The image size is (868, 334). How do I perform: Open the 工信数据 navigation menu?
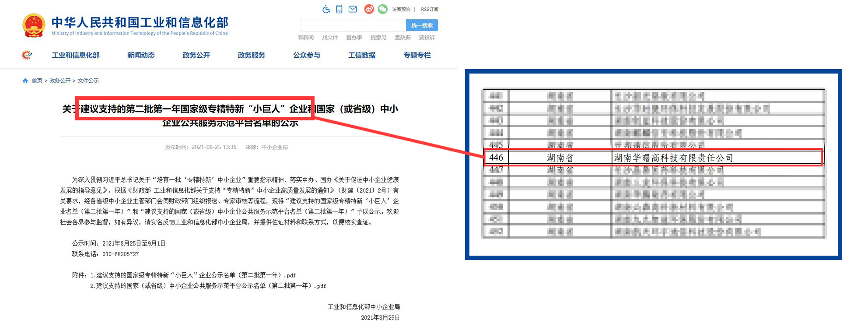pyautogui.click(x=362, y=55)
